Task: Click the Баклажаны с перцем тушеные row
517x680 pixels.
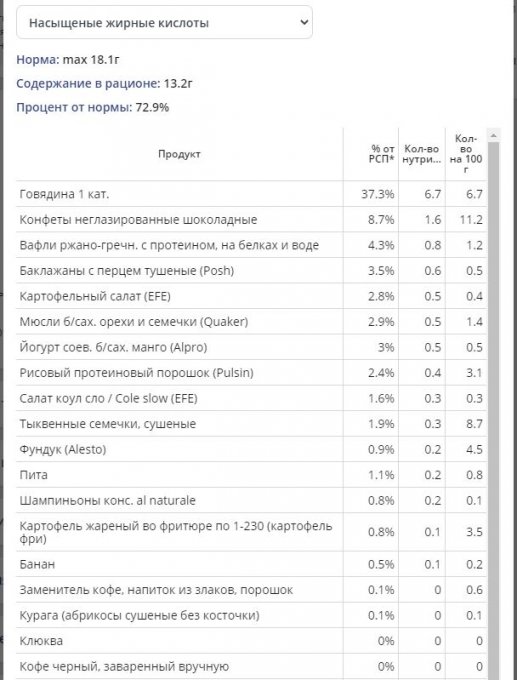Action: (x=252, y=271)
